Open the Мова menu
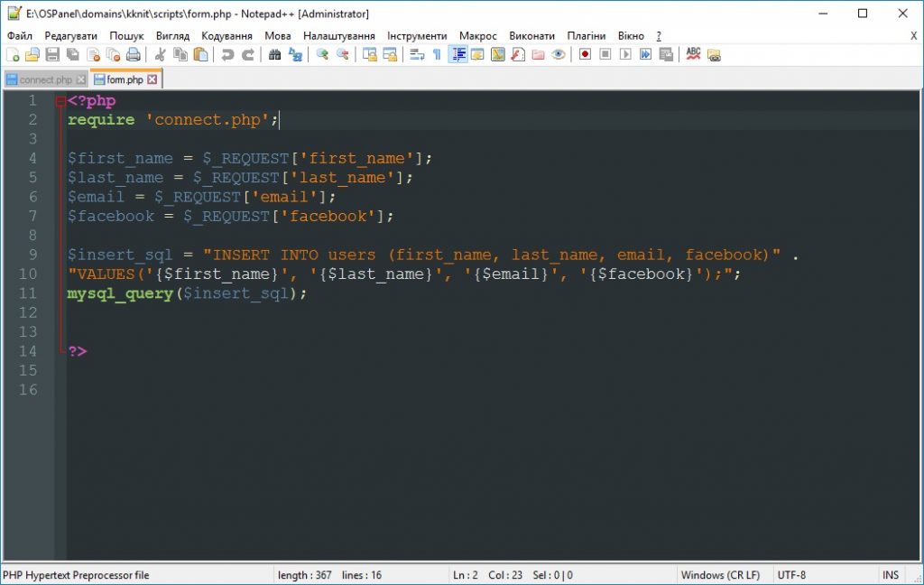Viewport: 924px width, 585px height. [278, 36]
